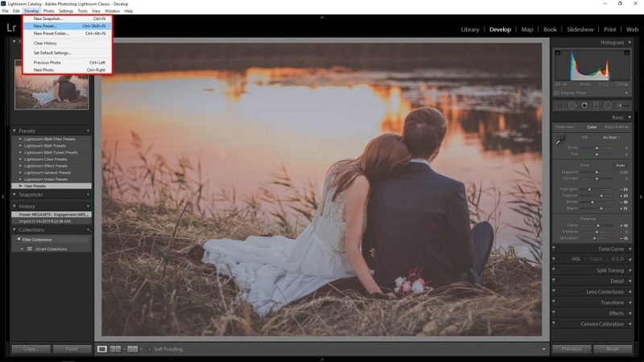Toggle the Tone Curve panel switch
The width and height of the screenshot is (644, 362).
coord(554,249)
